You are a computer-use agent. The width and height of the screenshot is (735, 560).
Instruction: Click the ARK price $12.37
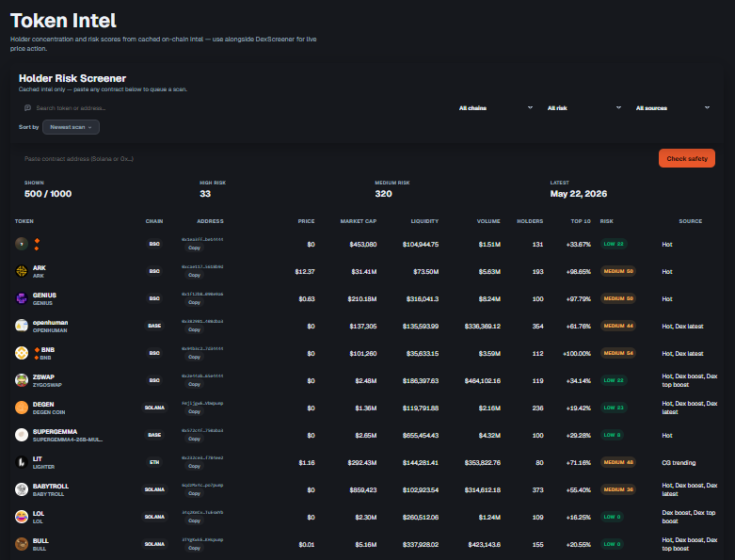305,271
